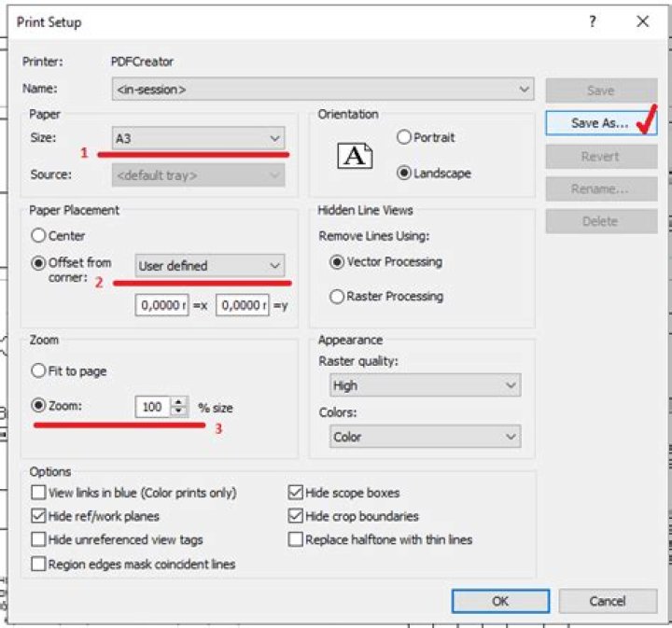
Task: Click the Save As... button
Action: [601, 123]
